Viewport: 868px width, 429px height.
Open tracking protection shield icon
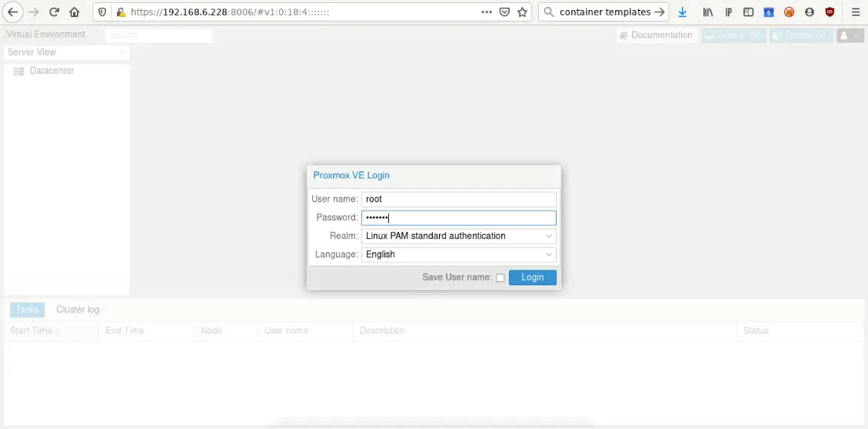(x=101, y=12)
